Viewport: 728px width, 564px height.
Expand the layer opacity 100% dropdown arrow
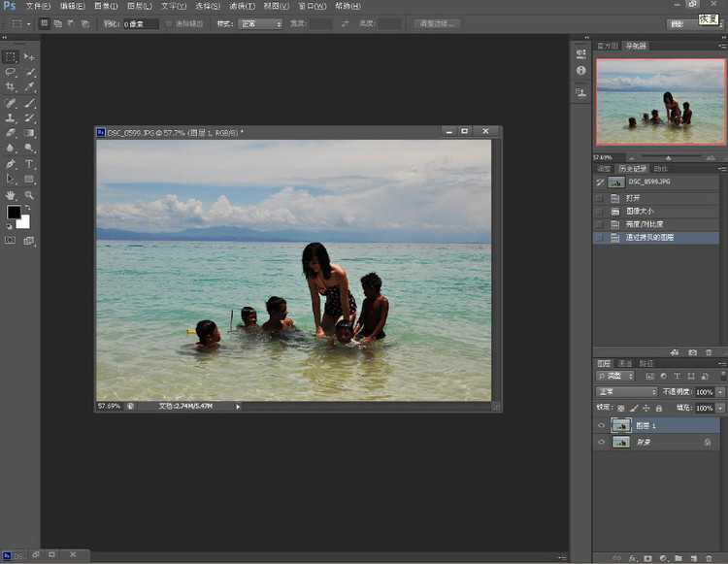tap(719, 392)
